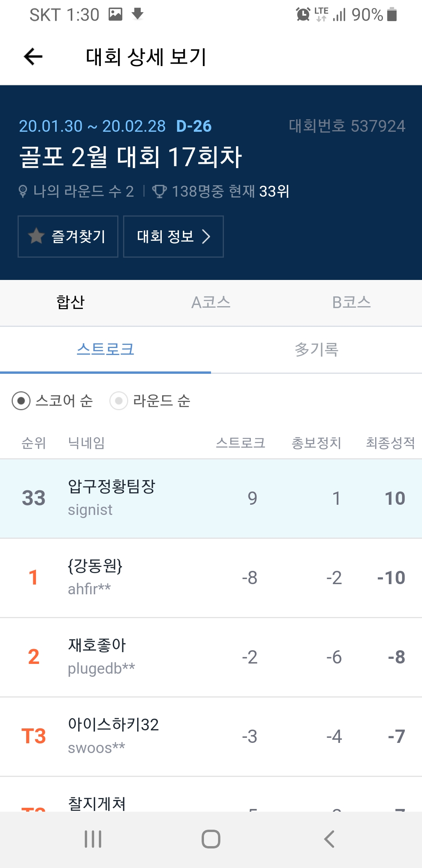Tap the favorites star icon

(36, 236)
